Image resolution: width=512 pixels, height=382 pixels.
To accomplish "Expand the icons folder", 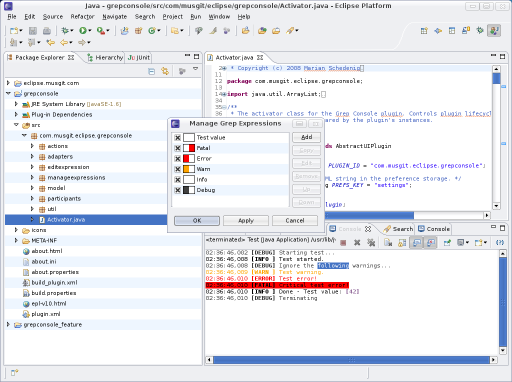I will (16, 230).
